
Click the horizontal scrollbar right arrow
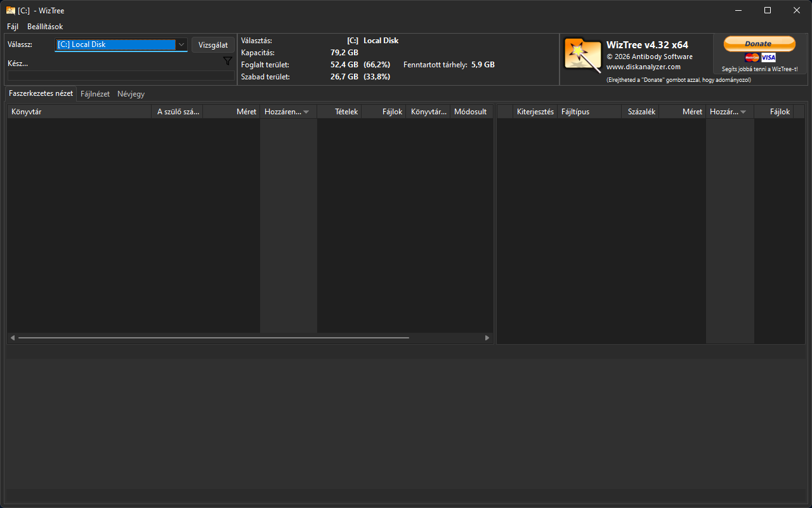(487, 338)
